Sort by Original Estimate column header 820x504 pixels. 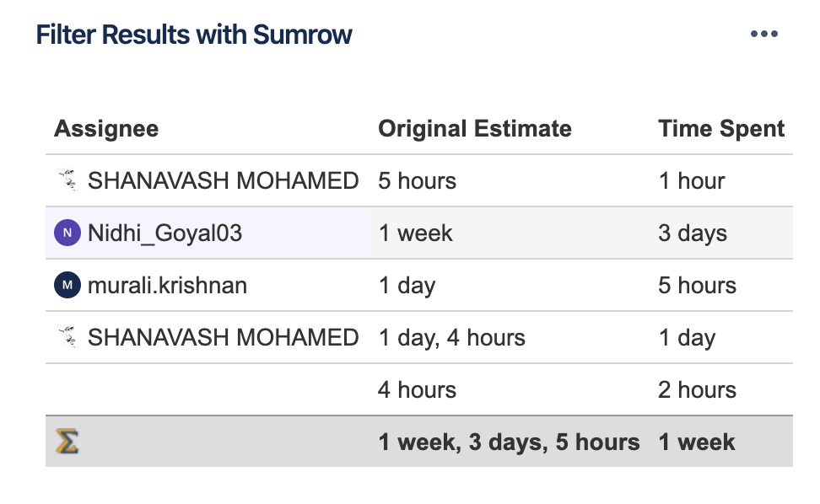(475, 128)
